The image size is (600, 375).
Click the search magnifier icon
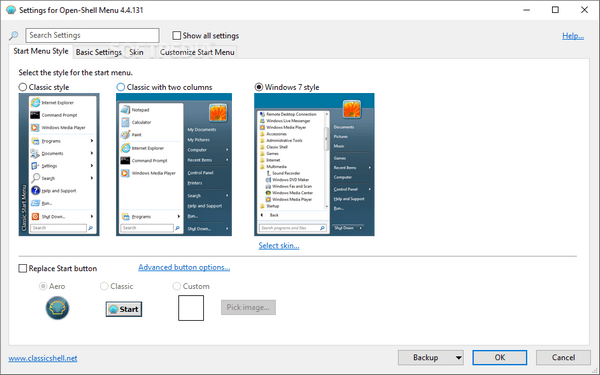[x=13, y=36]
